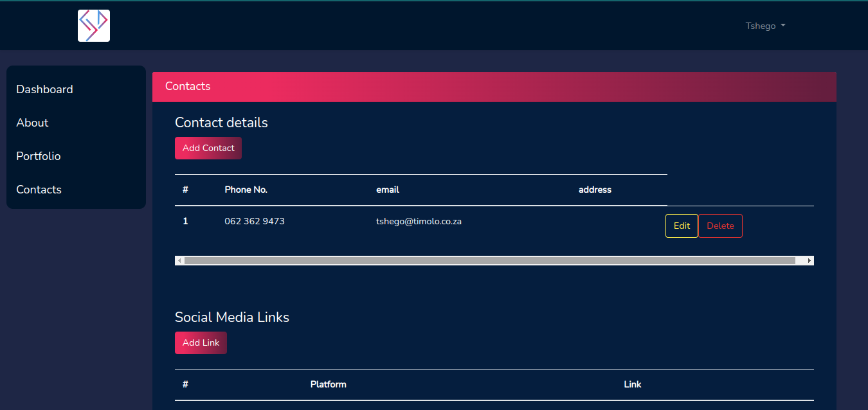Click the tshego@timolo.co.za email cell

pyautogui.click(x=419, y=221)
